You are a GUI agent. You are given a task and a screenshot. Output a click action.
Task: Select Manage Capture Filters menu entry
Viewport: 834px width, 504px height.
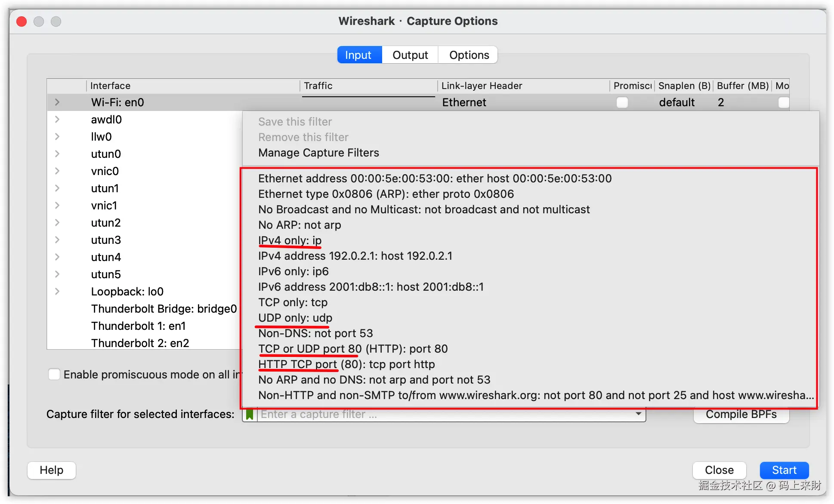[318, 153]
